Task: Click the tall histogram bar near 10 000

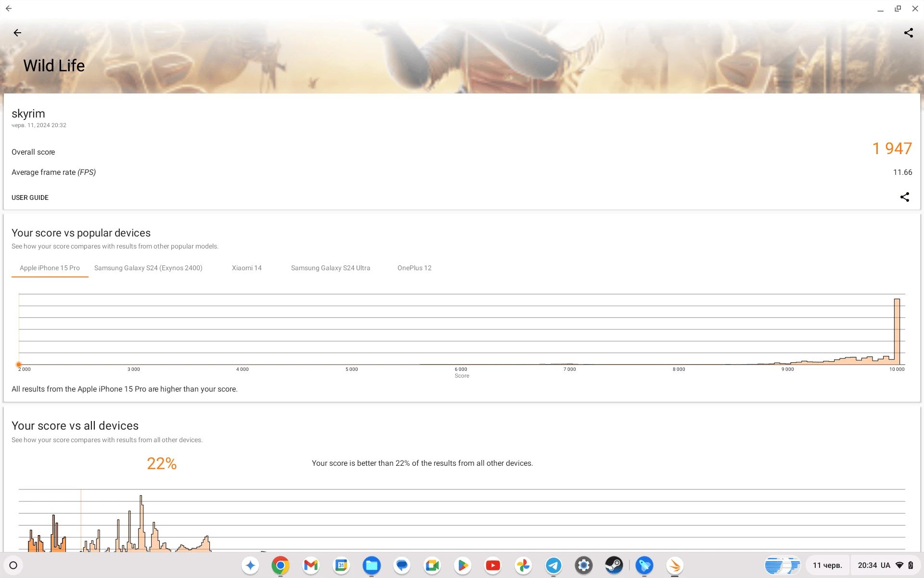Action: click(897, 331)
